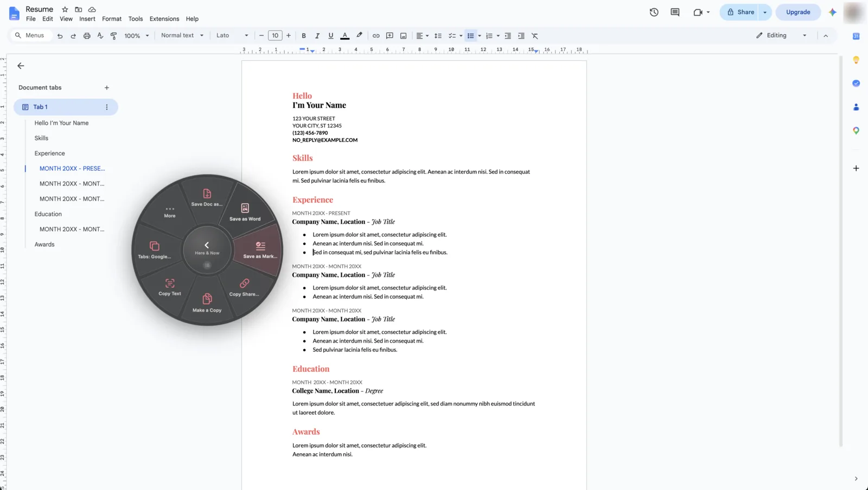This screenshot has width=868, height=490.
Task: Open Google Maps side panel
Action: click(856, 131)
